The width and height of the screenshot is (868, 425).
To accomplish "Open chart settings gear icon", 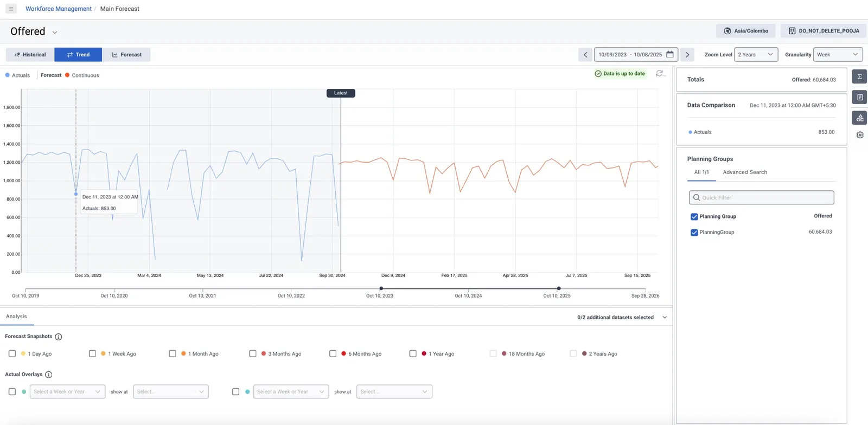I will tap(860, 135).
